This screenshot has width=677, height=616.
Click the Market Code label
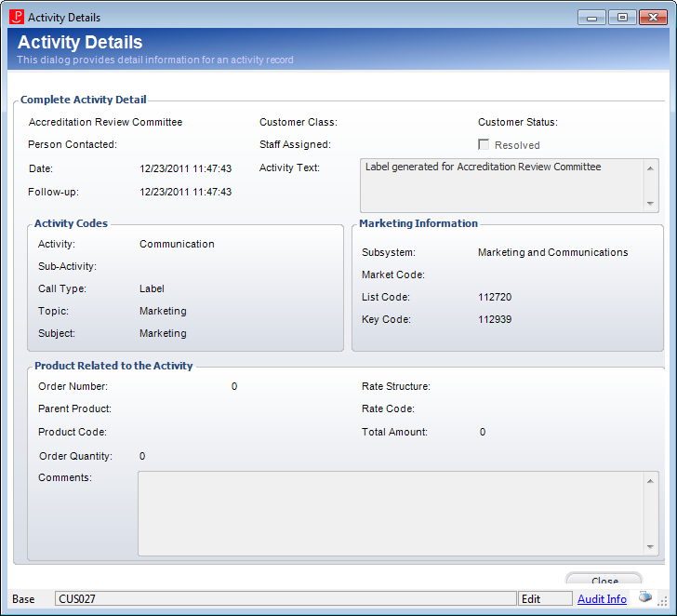[393, 275]
